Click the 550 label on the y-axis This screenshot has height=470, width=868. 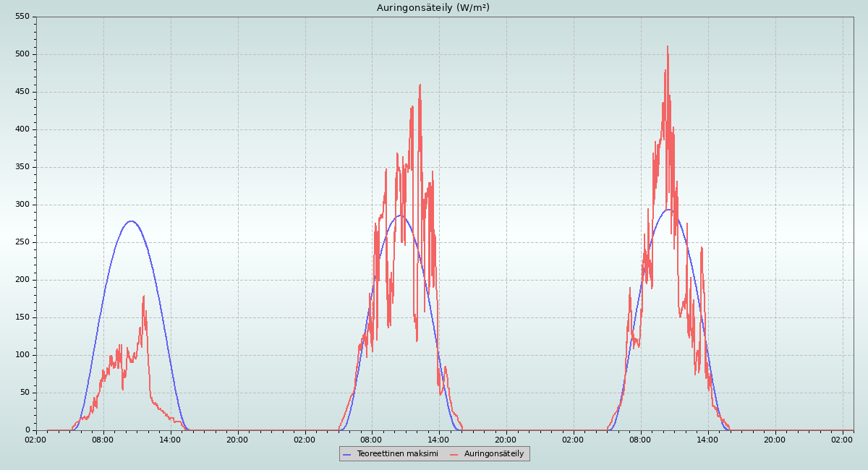point(22,17)
